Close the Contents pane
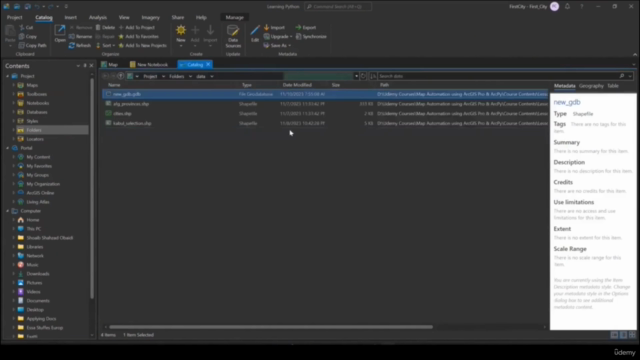This screenshot has width=640, height=360. (x=91, y=66)
